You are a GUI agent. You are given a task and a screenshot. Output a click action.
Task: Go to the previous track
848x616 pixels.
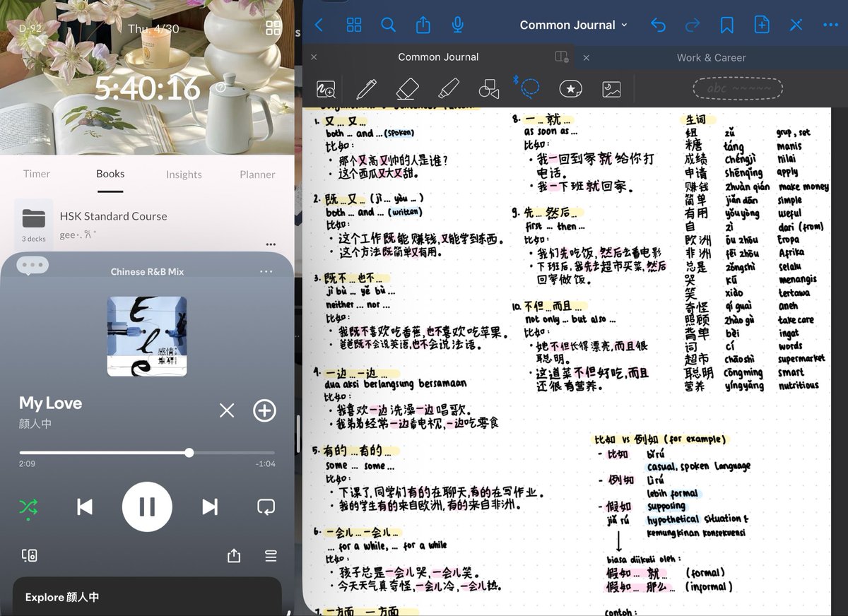click(85, 507)
